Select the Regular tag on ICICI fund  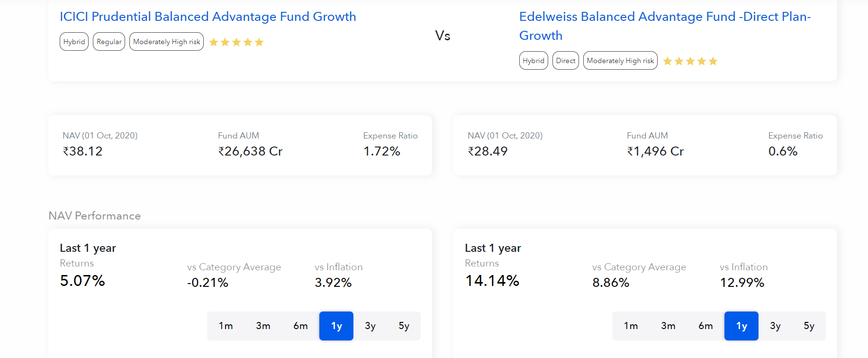[x=108, y=41]
